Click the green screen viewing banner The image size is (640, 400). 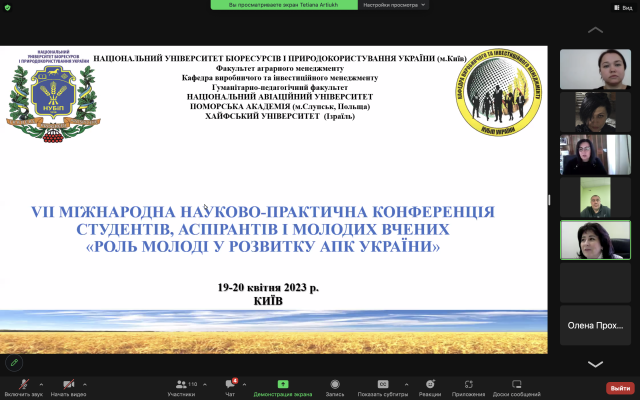click(x=284, y=5)
